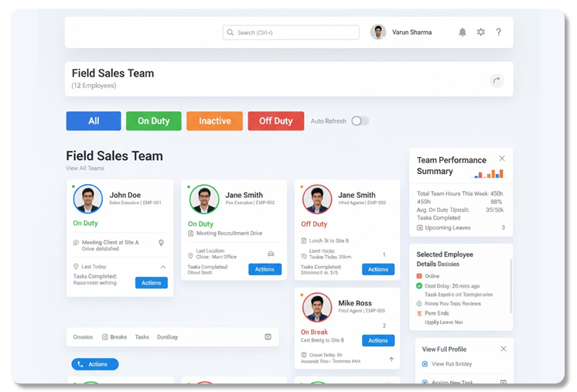The height and width of the screenshot is (392, 577).
Task: Close the Team Performance Summary panel
Action: click(501, 159)
